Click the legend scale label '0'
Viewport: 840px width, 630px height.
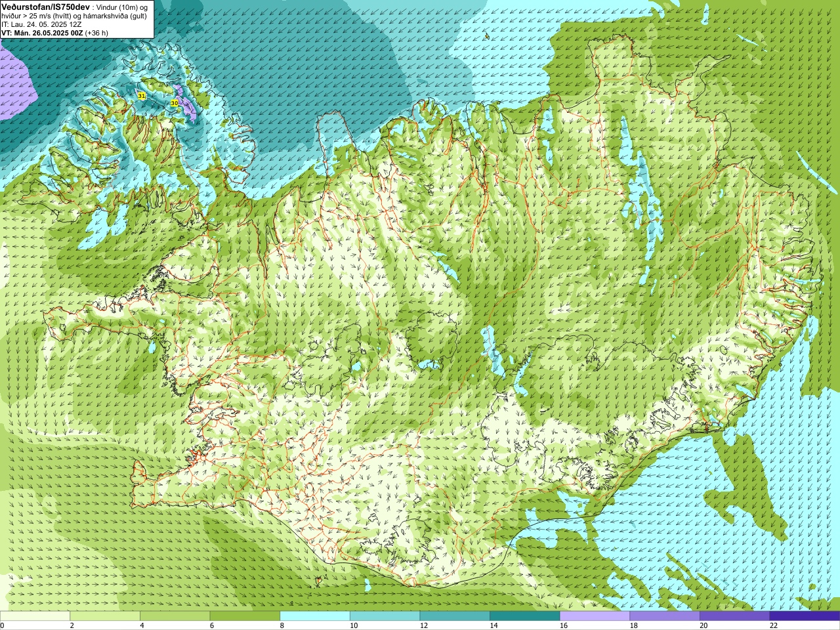coord(2,625)
